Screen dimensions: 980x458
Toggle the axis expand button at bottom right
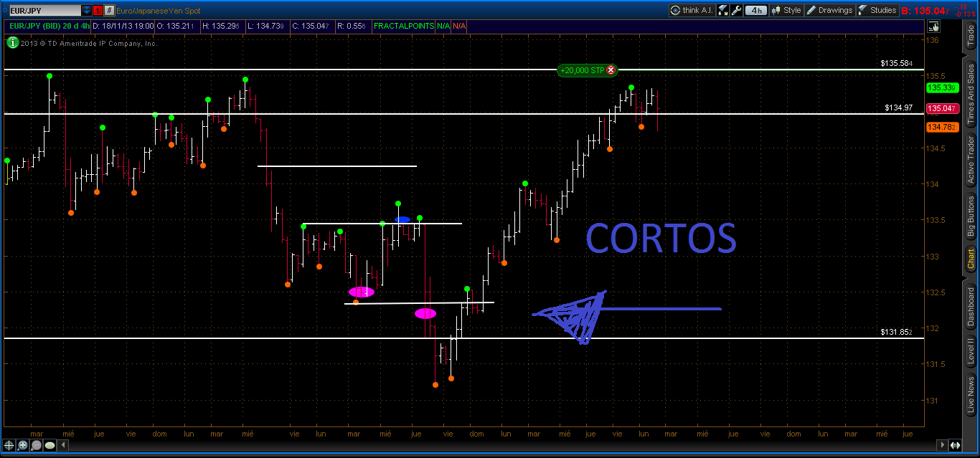(953, 445)
